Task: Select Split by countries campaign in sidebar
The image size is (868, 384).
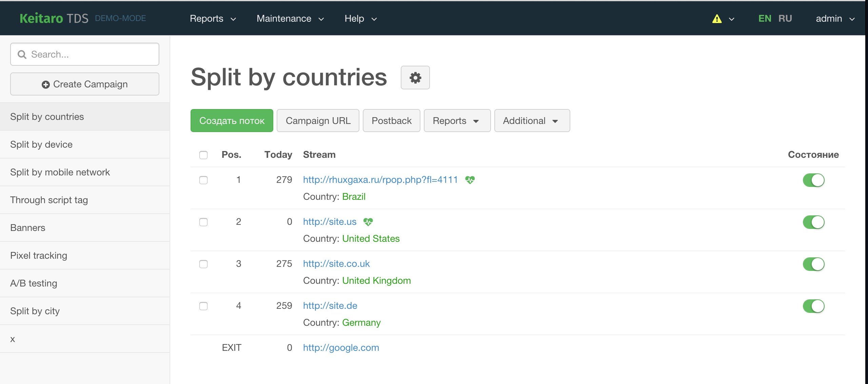Action: coord(85,116)
